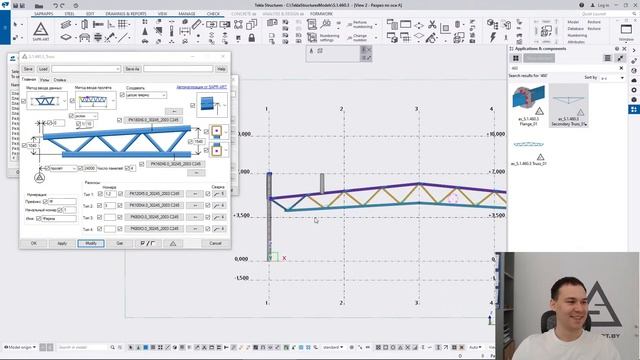This screenshot has width=640, height=360.
Task: Toggle the checkbox beside the 1040 height field
Action: pyautogui.click(x=24, y=146)
